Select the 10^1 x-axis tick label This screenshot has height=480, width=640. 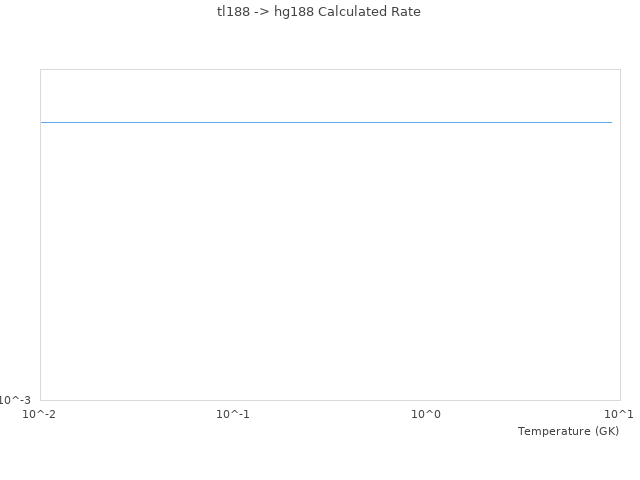point(618,414)
